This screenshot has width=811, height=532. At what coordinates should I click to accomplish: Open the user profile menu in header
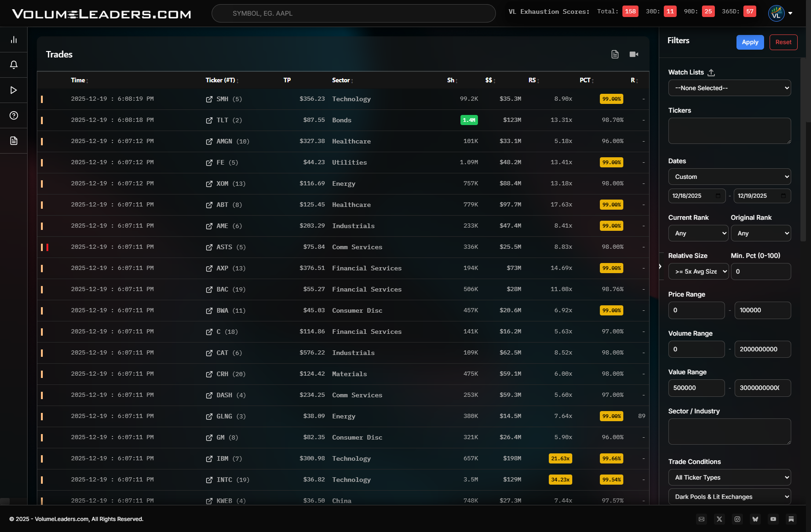tap(780, 13)
